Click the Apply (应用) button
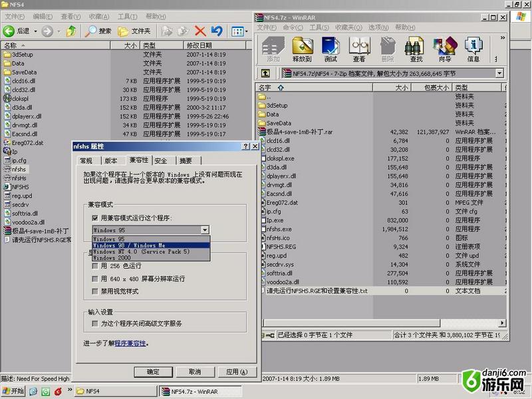532x399 pixels. coord(237,372)
